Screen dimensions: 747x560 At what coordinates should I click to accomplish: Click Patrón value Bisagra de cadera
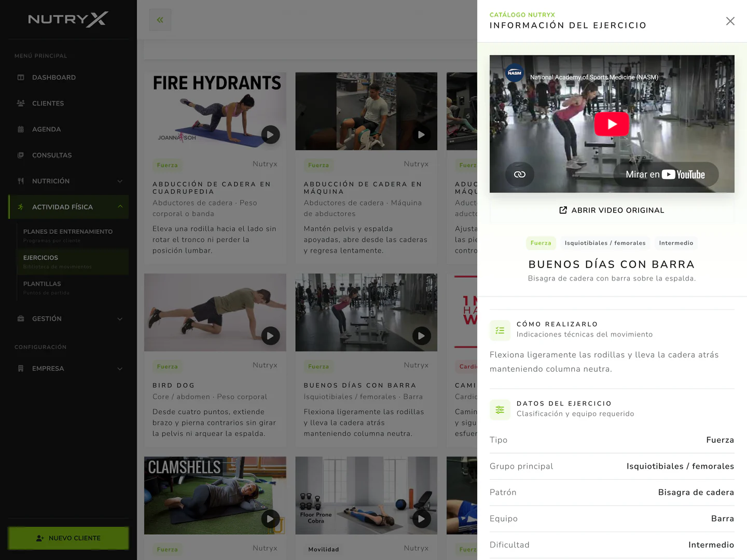pos(696,492)
